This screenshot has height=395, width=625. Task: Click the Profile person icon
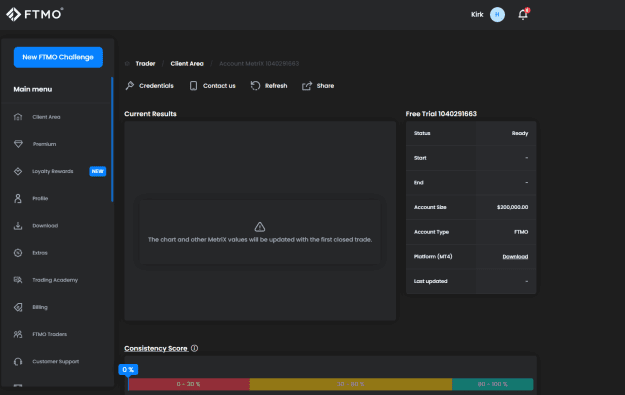point(18,198)
